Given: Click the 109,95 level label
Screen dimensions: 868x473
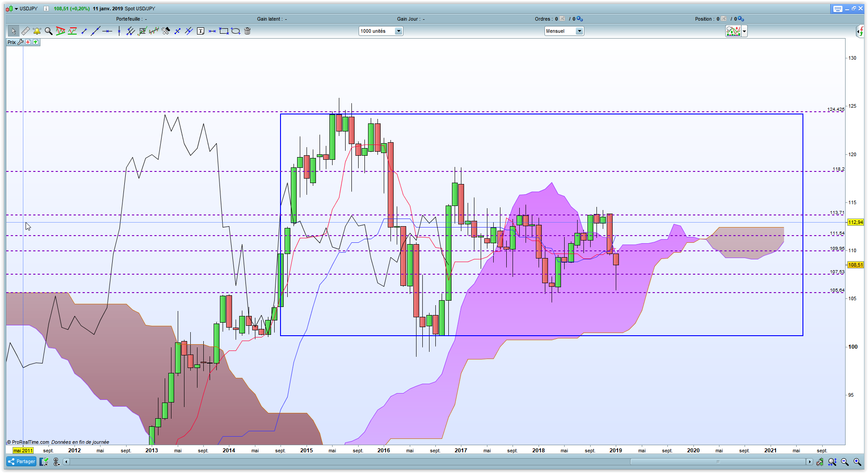Looking at the screenshot, I should [837, 249].
